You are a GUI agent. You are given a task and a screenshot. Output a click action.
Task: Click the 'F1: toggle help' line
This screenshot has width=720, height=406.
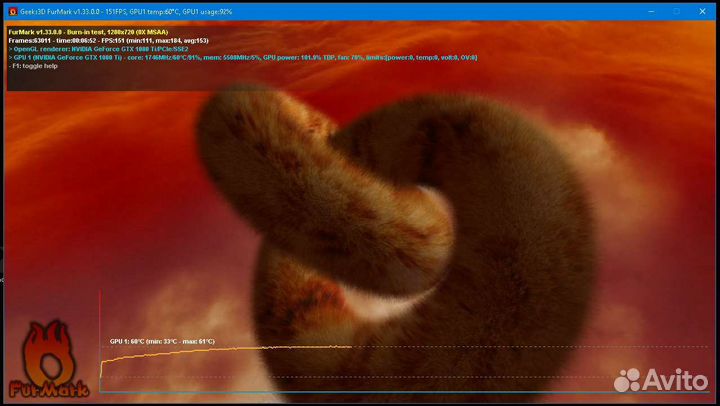(35, 67)
